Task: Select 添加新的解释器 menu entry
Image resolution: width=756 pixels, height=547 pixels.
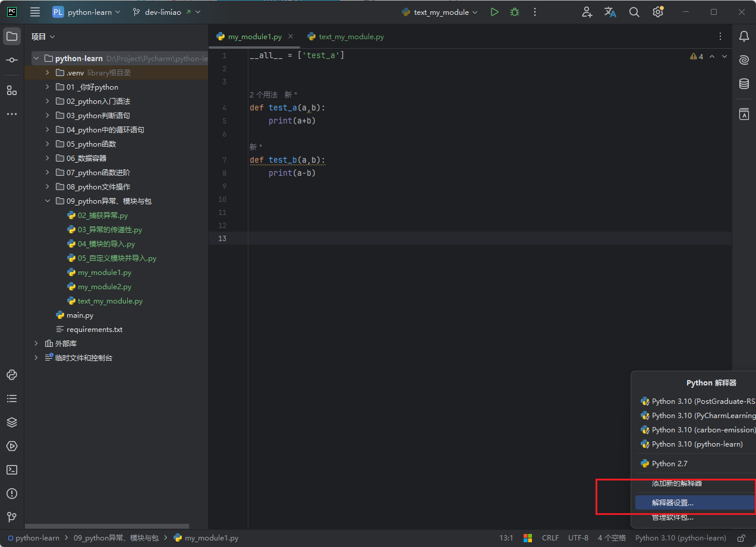Action: point(695,483)
